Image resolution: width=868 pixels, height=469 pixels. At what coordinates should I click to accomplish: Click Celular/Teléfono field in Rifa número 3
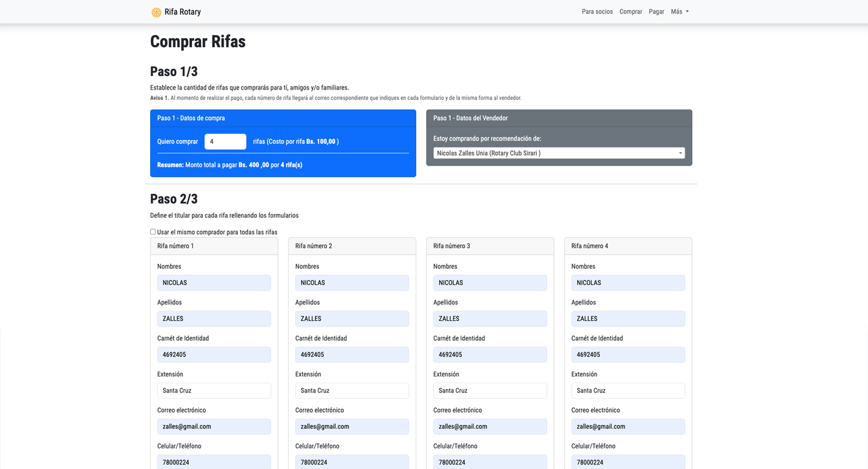click(490, 461)
